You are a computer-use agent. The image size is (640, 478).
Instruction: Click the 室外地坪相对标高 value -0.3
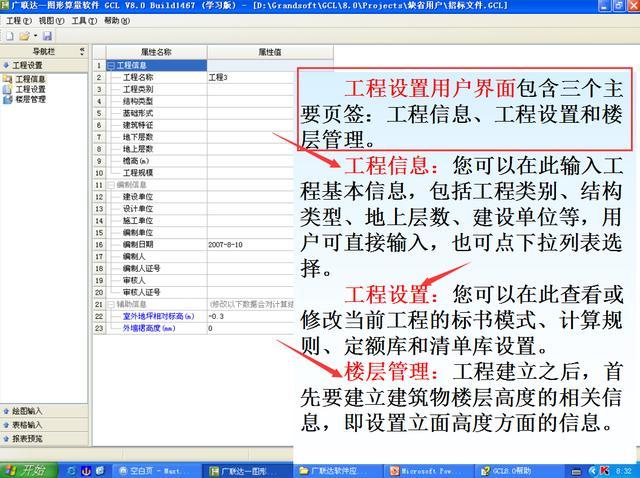[x=250, y=316]
